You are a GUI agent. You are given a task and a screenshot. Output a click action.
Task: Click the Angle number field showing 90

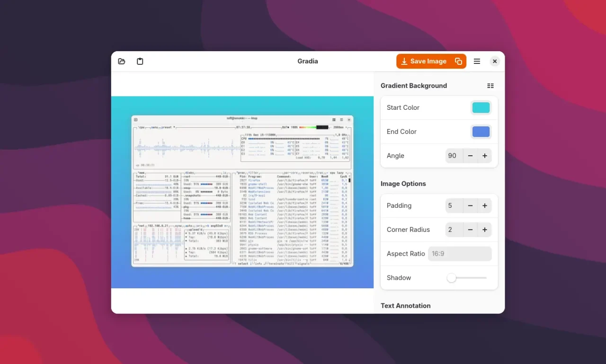453,156
